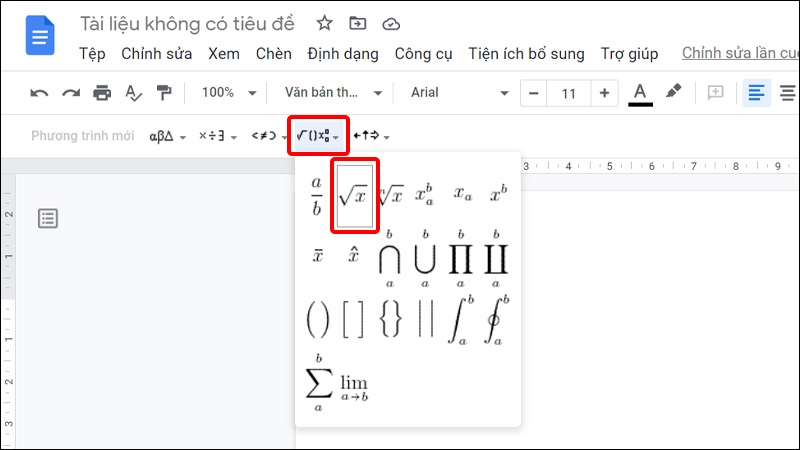The image size is (800, 450).
Task: Open Greek letters dropdown
Action: [x=167, y=136]
